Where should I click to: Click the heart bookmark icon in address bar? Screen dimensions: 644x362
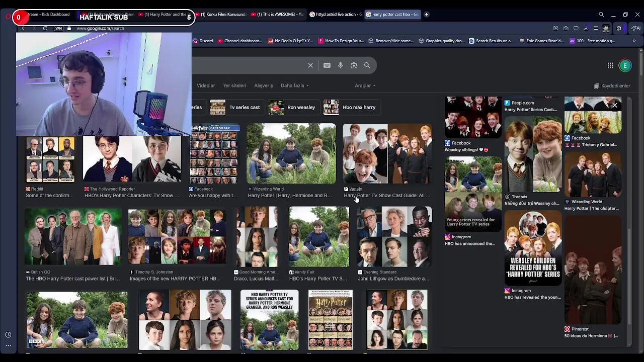tap(576, 28)
